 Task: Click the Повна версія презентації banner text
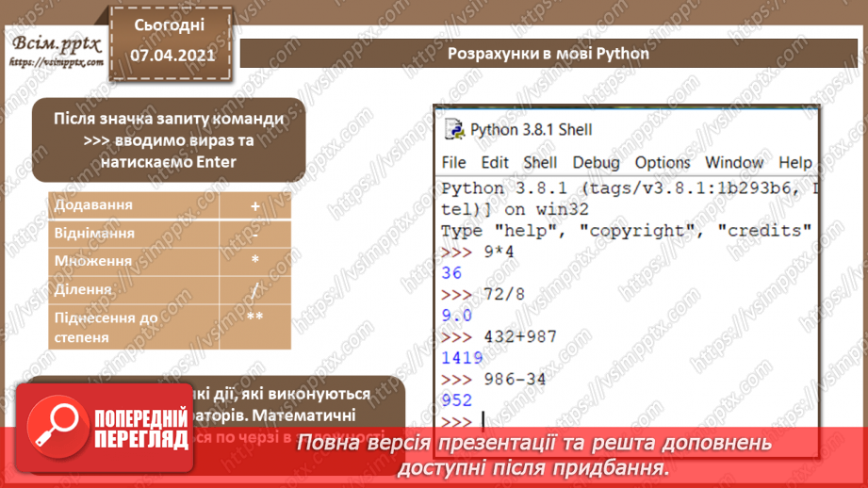pyautogui.click(x=533, y=455)
